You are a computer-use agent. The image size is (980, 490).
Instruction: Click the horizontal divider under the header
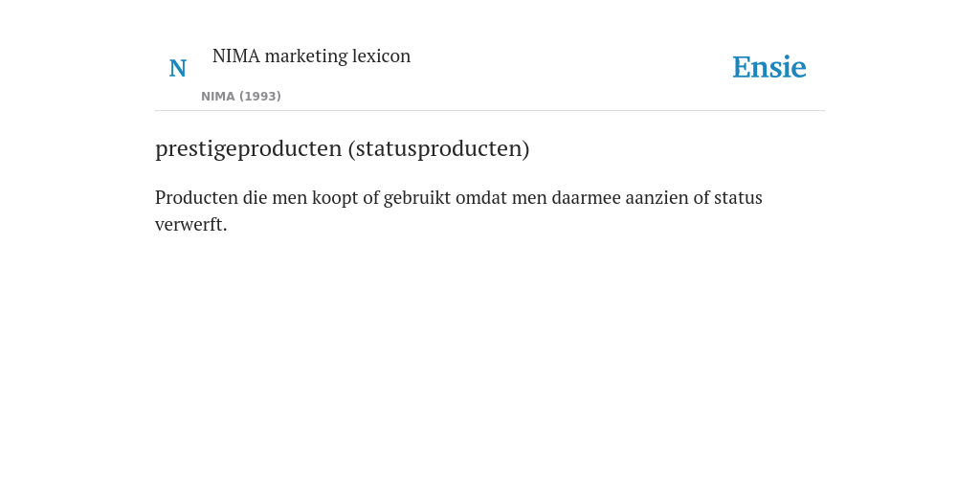490,111
